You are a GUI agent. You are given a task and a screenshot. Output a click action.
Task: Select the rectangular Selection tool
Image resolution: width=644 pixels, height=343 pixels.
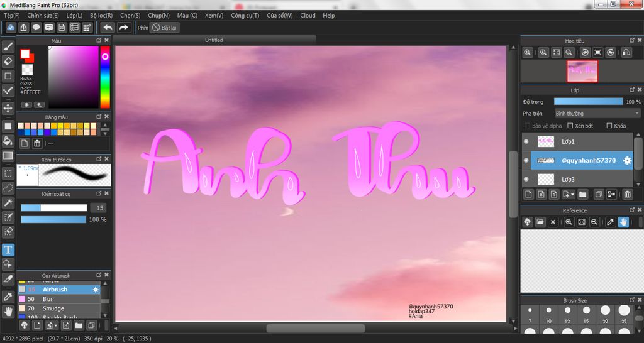[x=8, y=173]
